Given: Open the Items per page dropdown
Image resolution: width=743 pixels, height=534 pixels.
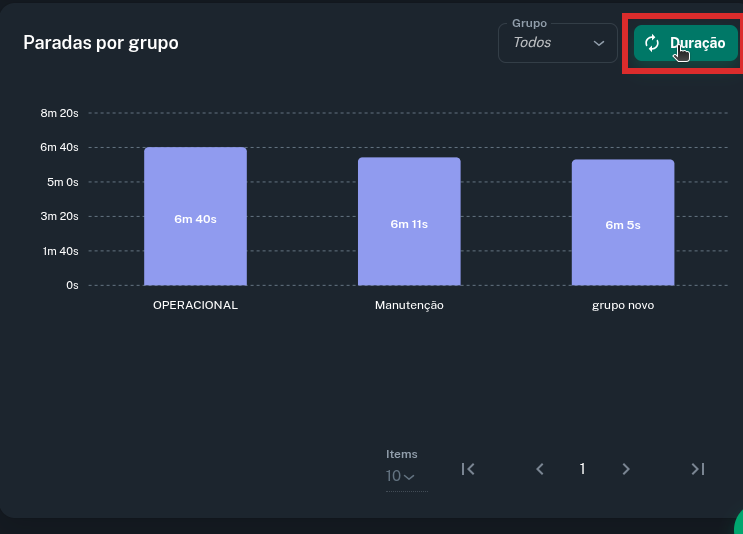Looking at the screenshot, I should (401, 476).
